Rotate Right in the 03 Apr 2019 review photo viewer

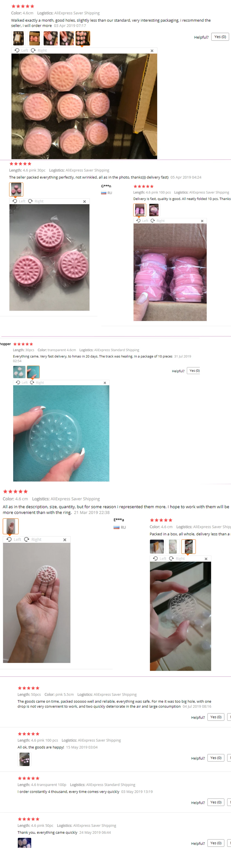39,51
